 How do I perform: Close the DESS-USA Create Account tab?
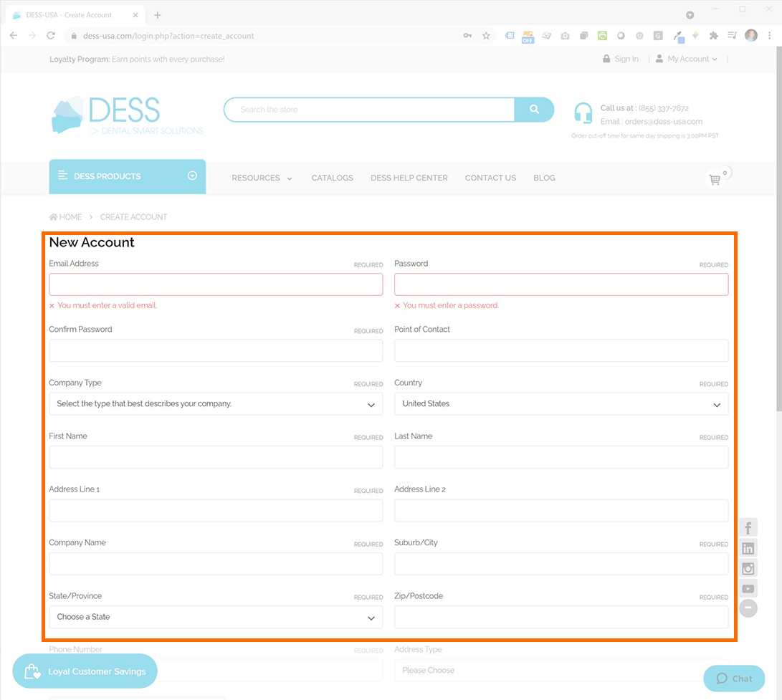tap(135, 15)
